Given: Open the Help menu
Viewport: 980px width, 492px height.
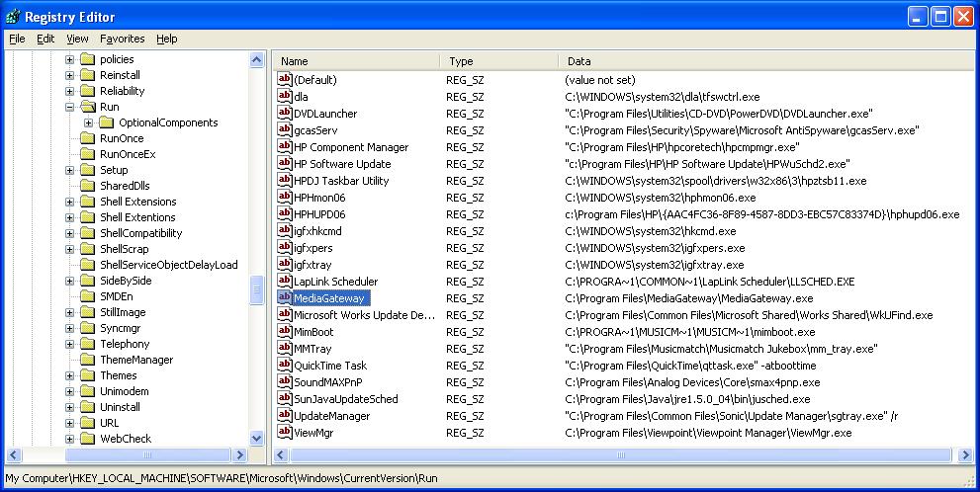Looking at the screenshot, I should 167,39.
